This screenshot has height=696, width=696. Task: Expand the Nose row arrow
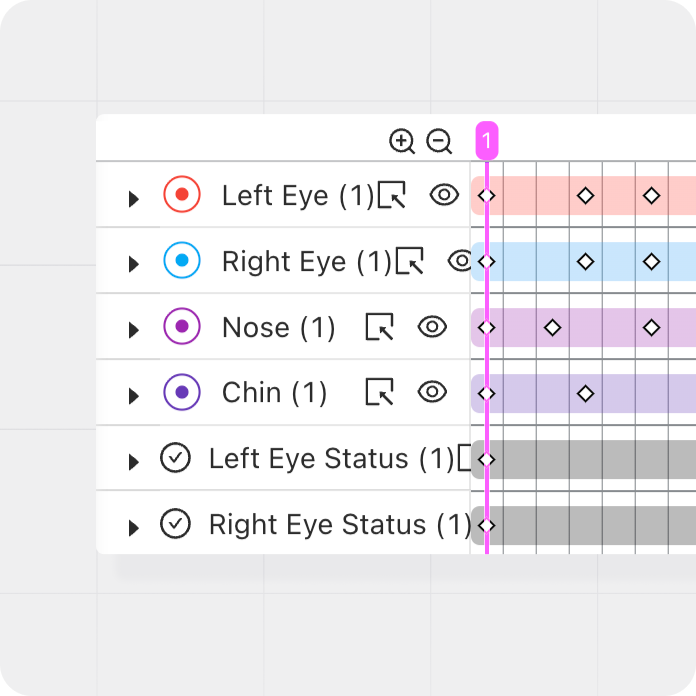tap(133, 331)
